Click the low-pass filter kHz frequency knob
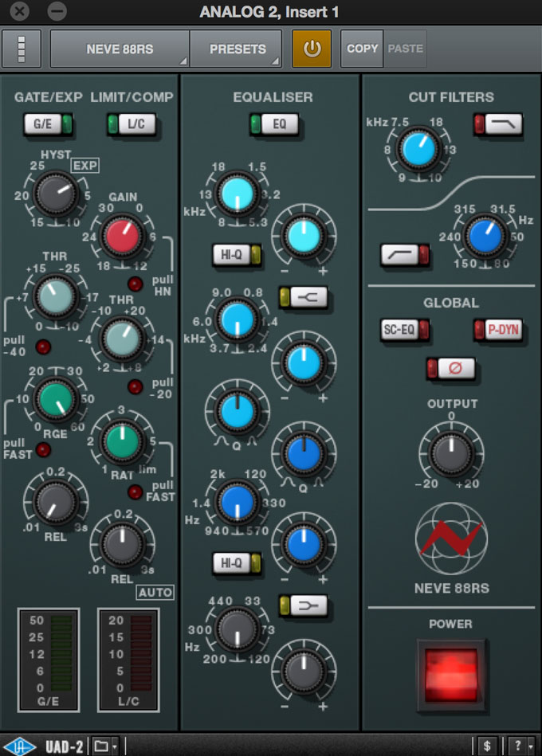542x756 pixels. click(x=418, y=150)
